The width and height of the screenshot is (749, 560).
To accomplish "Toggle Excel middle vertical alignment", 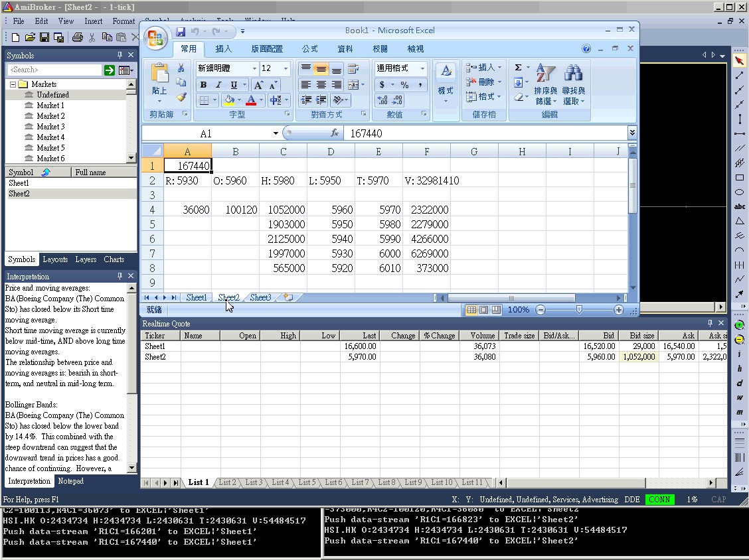I will [321, 69].
